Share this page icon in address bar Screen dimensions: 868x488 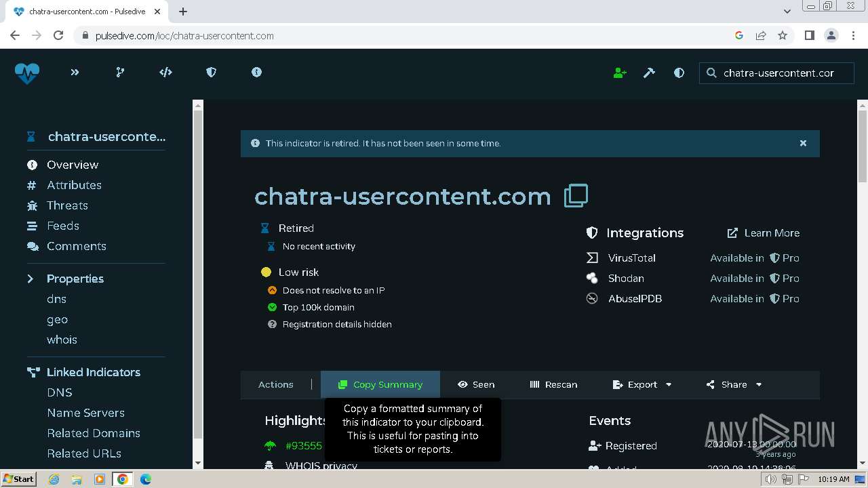pos(761,35)
